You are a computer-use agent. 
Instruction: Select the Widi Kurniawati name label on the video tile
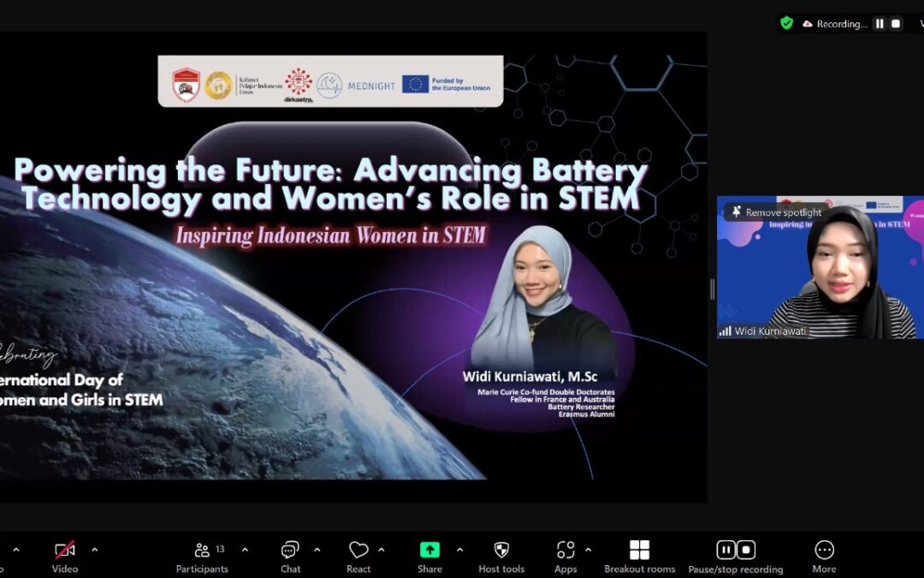(770, 331)
